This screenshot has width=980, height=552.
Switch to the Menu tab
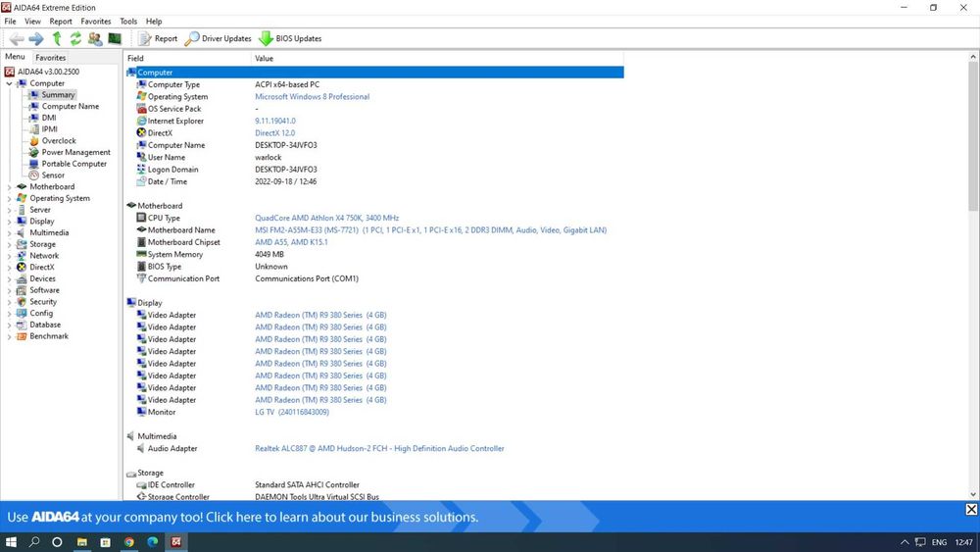point(15,57)
